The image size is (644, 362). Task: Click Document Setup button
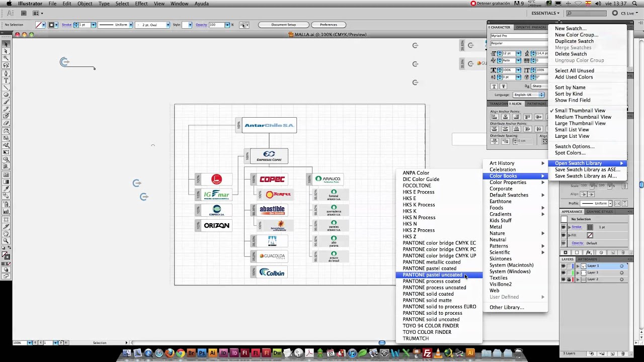click(x=283, y=25)
